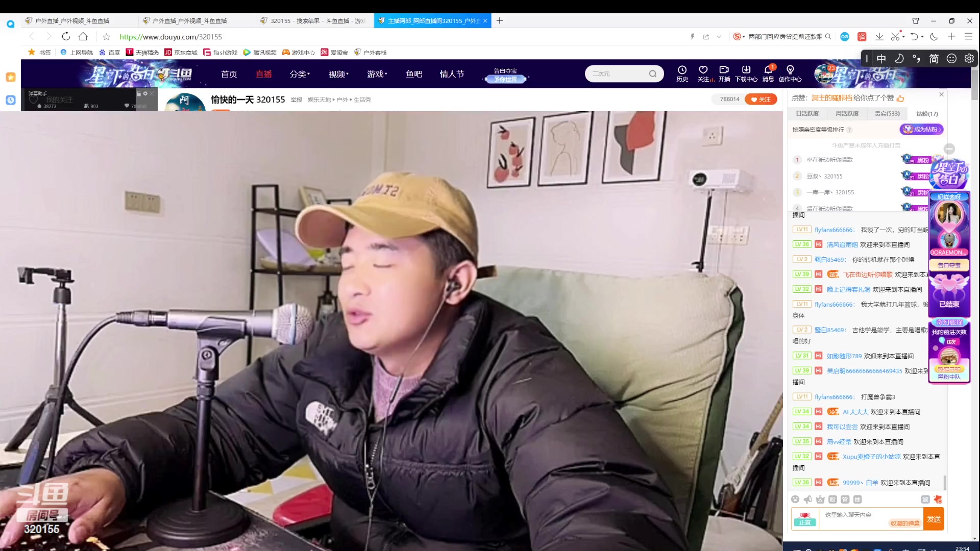Click the translate (译) extension icon

tap(862, 36)
